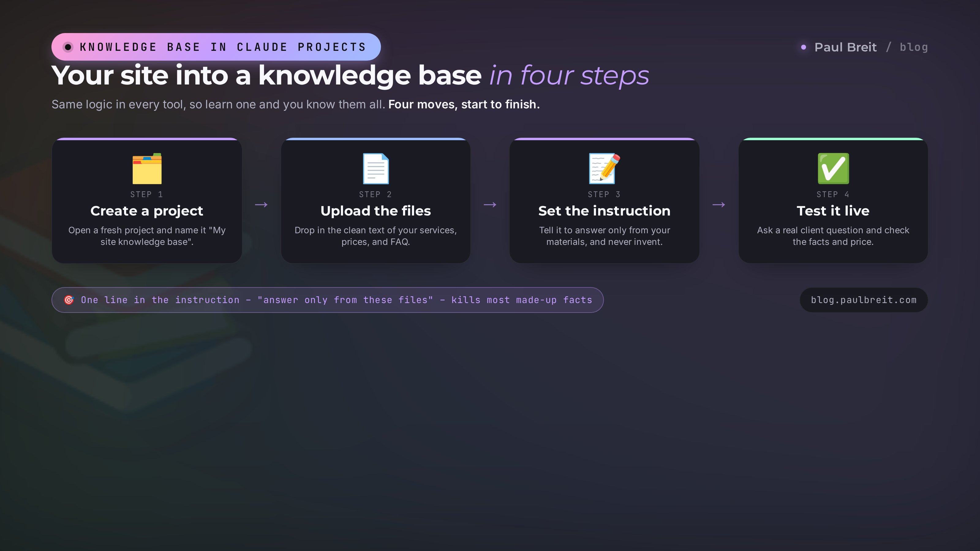
Task: Click the Paul Breit author name
Action: point(845,47)
